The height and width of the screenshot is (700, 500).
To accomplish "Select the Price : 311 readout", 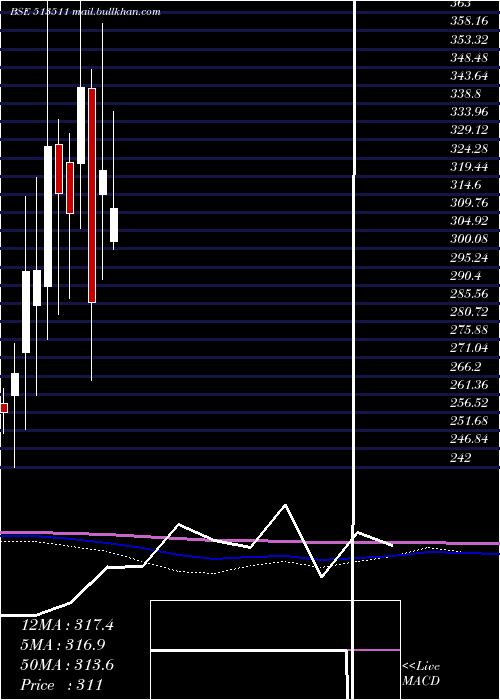I will (62, 684).
